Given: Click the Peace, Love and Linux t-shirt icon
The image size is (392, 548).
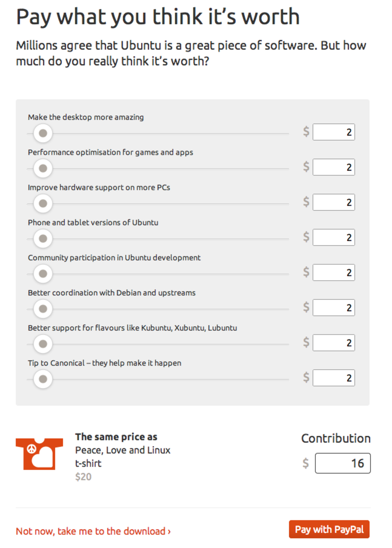Looking at the screenshot, I should [39, 454].
